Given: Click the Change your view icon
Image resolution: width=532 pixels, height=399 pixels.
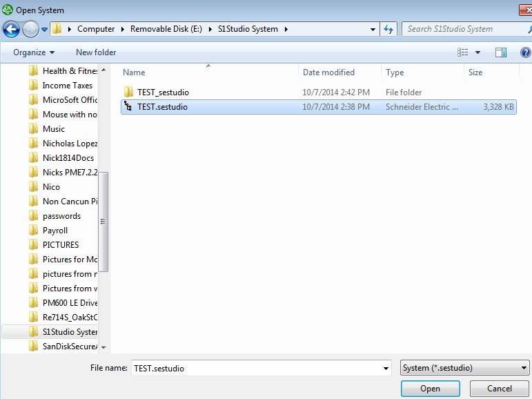Looking at the screenshot, I should [463, 52].
